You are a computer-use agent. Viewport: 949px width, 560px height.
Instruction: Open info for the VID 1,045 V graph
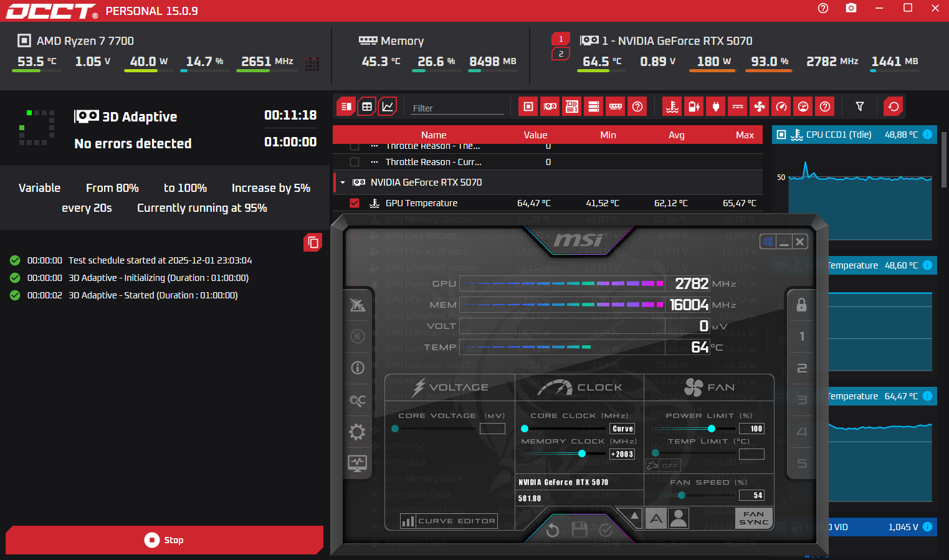tap(927, 527)
